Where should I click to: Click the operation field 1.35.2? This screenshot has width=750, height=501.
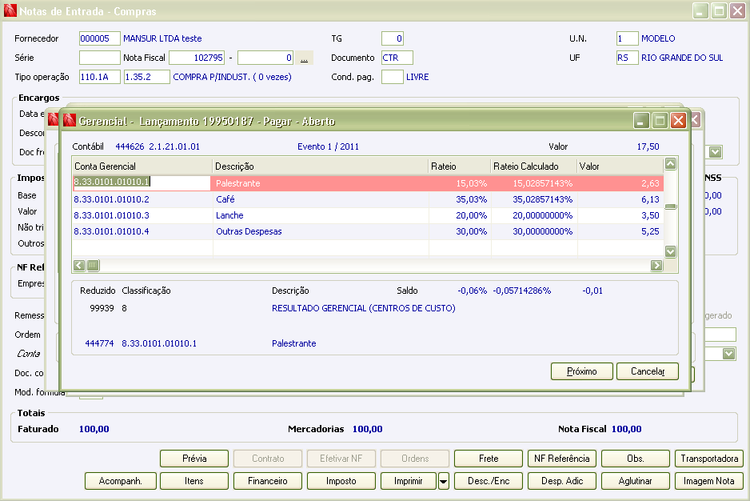click(147, 77)
